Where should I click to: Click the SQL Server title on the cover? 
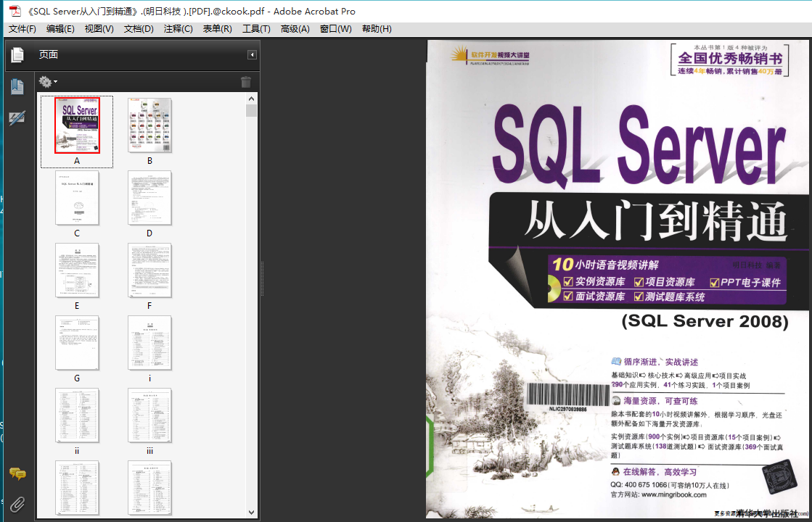click(x=639, y=145)
